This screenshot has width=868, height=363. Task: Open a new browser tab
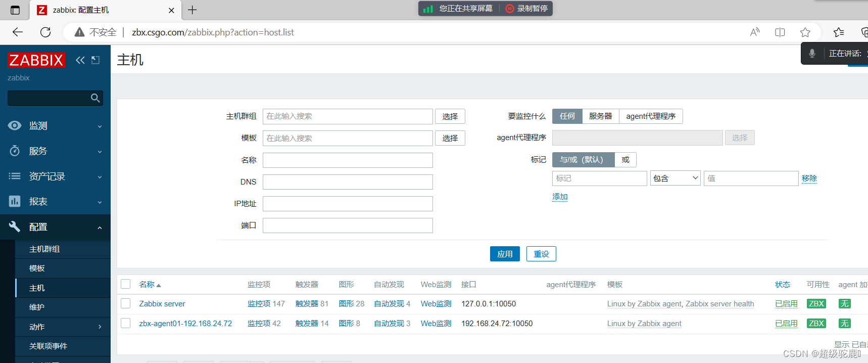tap(192, 10)
